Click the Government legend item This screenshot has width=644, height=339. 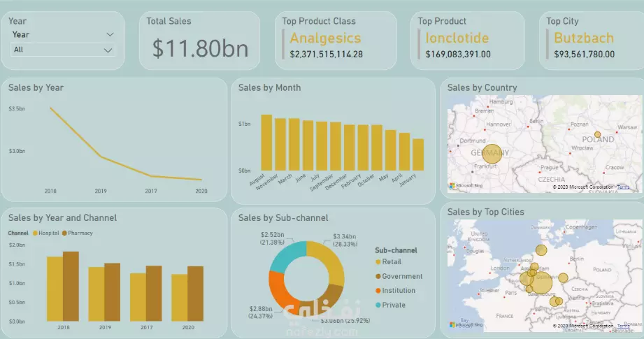point(399,276)
